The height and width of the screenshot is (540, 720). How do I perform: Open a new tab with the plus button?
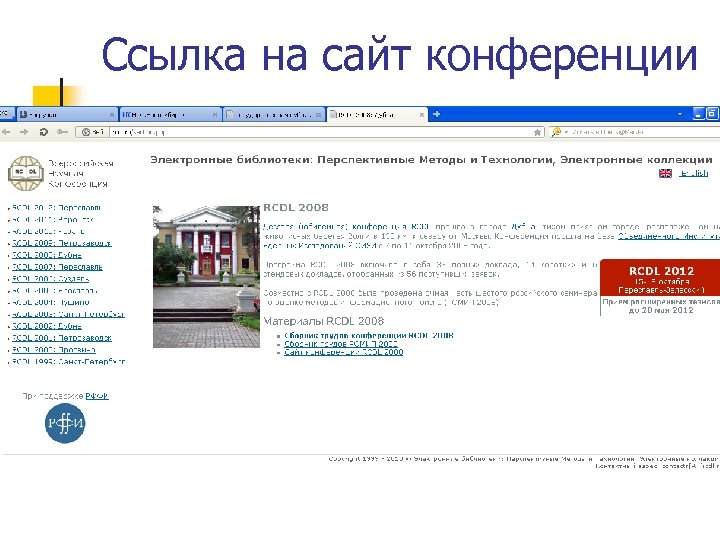436,114
